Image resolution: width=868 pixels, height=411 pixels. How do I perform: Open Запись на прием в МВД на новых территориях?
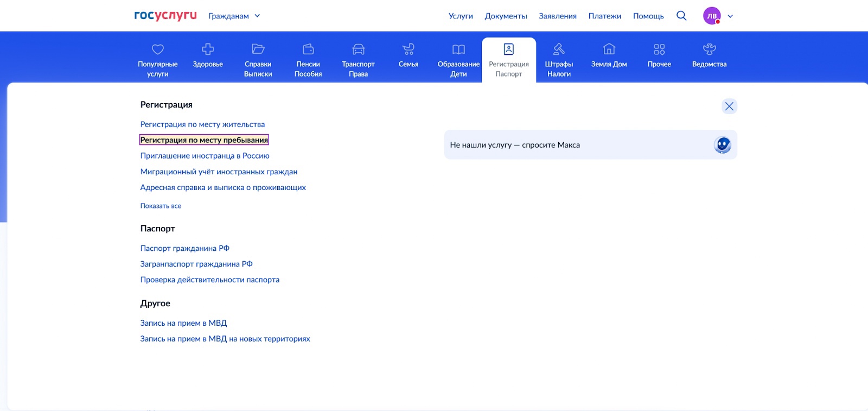point(225,339)
